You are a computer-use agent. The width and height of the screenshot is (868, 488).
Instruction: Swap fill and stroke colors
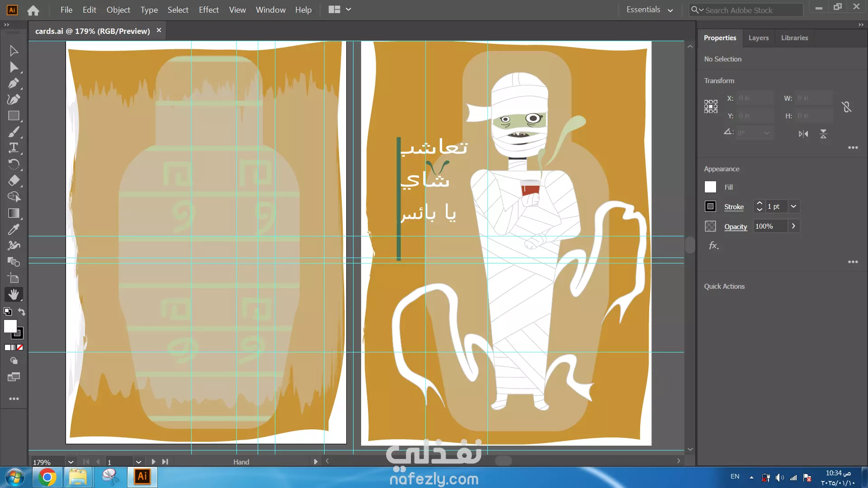coord(21,311)
